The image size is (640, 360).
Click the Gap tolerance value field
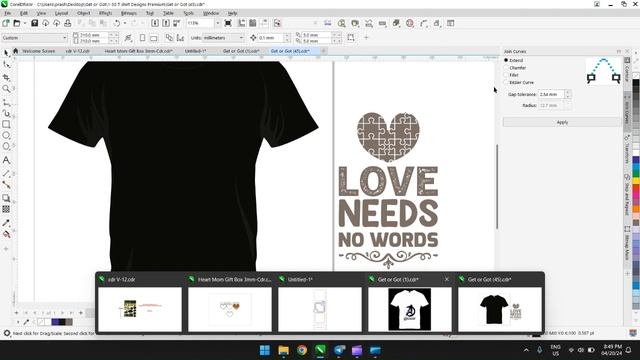(551, 94)
